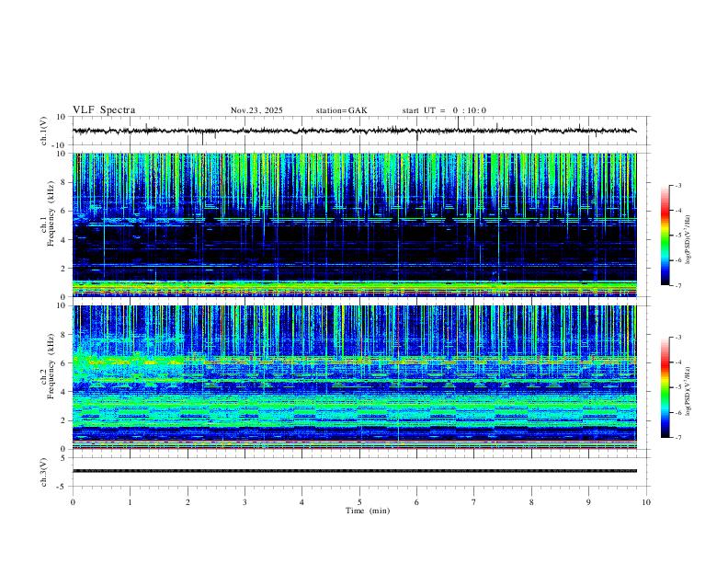Click the "Time (min)" axis label
This screenshot has height=563, width=728.
pos(368,511)
